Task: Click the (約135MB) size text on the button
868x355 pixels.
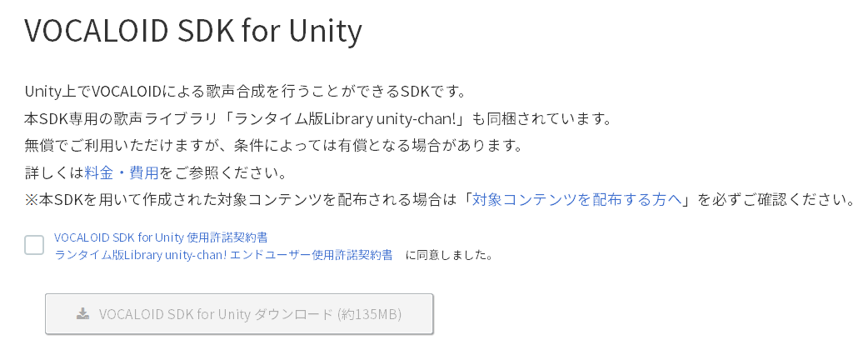Action: tap(369, 314)
